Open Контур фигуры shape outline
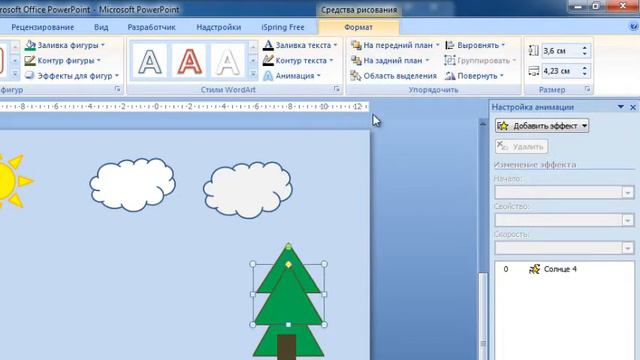This screenshot has height=360, width=640. (62, 61)
